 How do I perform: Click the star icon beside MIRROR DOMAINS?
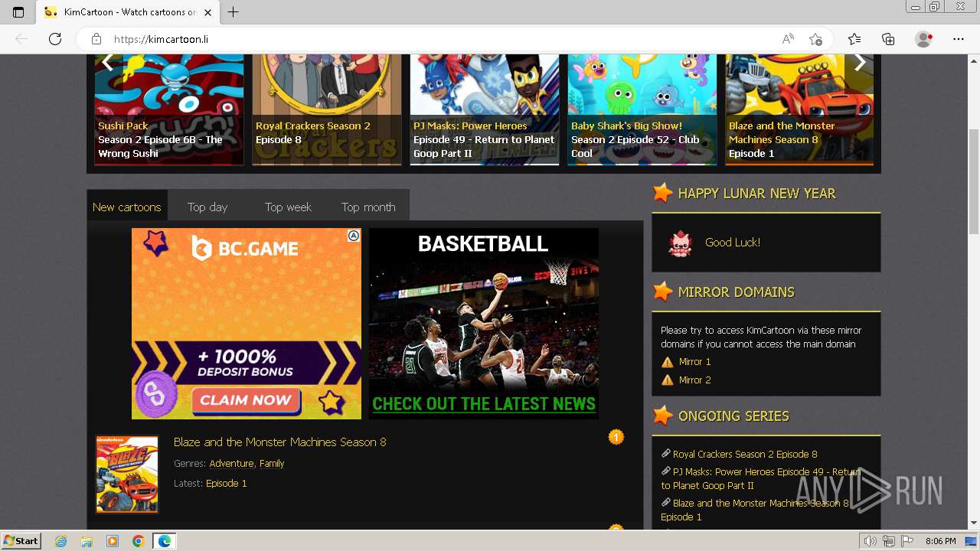pos(662,292)
